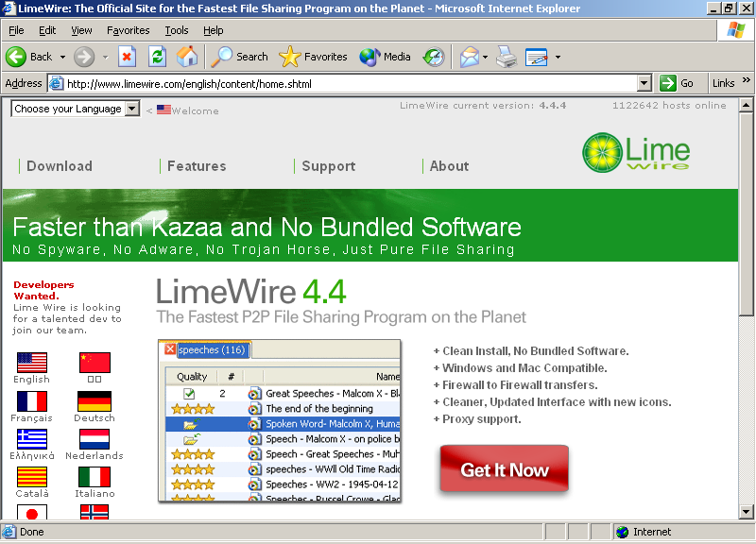Click the vertical scrollbar thumb
Viewport: 756px width, 544px height.
pyautogui.click(x=746, y=214)
